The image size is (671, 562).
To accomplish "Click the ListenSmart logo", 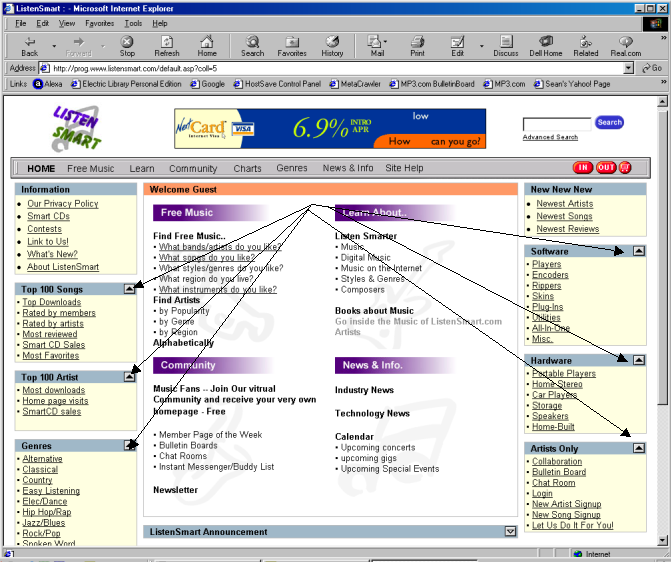I will [77, 129].
